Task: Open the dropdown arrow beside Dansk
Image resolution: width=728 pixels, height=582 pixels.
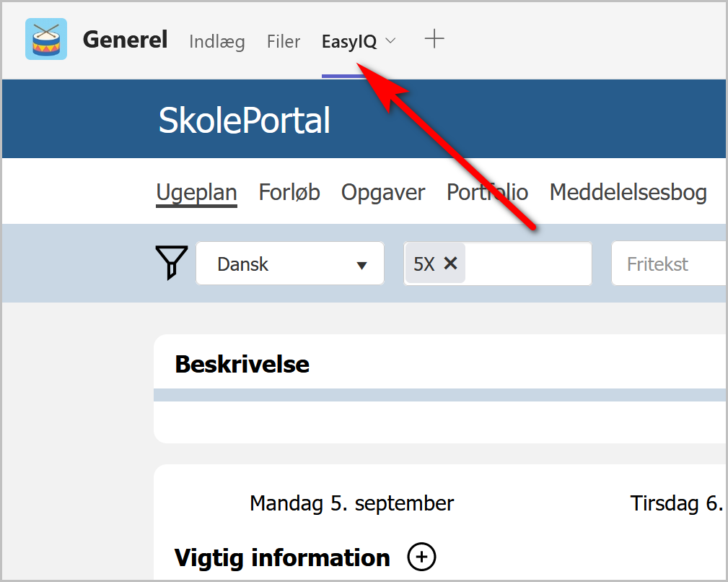Action: pyautogui.click(x=361, y=265)
